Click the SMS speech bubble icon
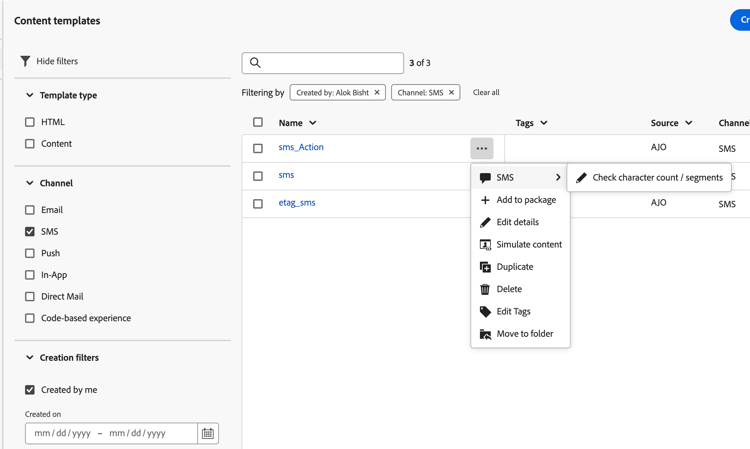 (485, 178)
